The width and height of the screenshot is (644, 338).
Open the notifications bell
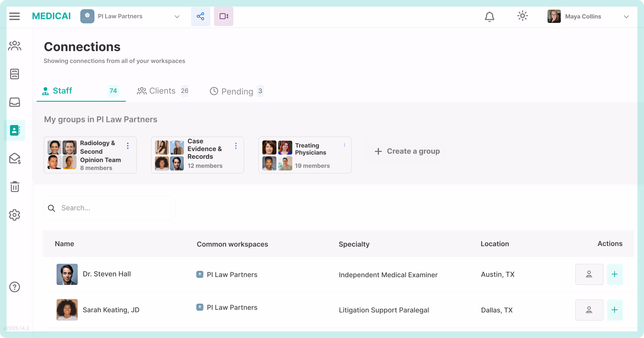[x=489, y=17]
